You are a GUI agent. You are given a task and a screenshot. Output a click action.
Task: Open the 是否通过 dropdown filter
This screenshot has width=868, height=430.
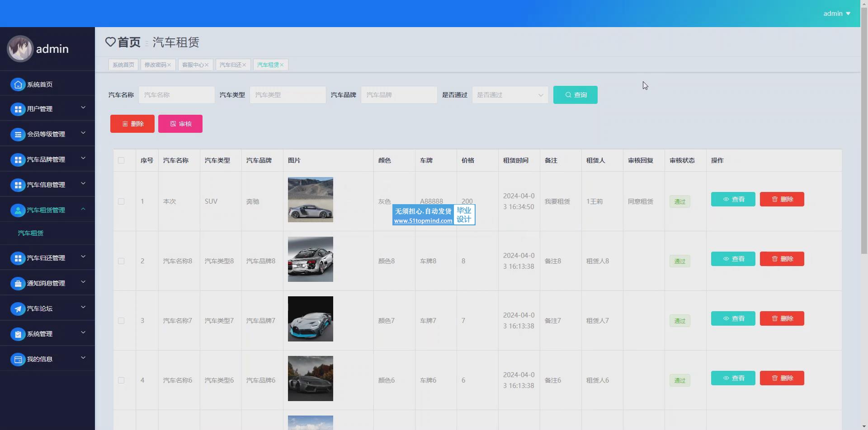510,95
